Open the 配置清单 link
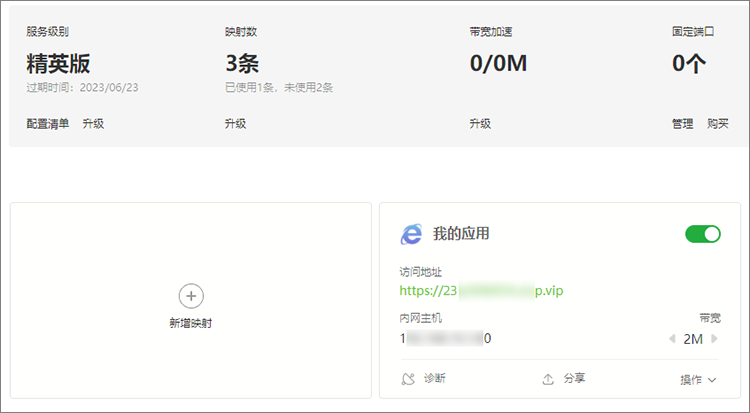This screenshot has width=750, height=413. point(47,124)
